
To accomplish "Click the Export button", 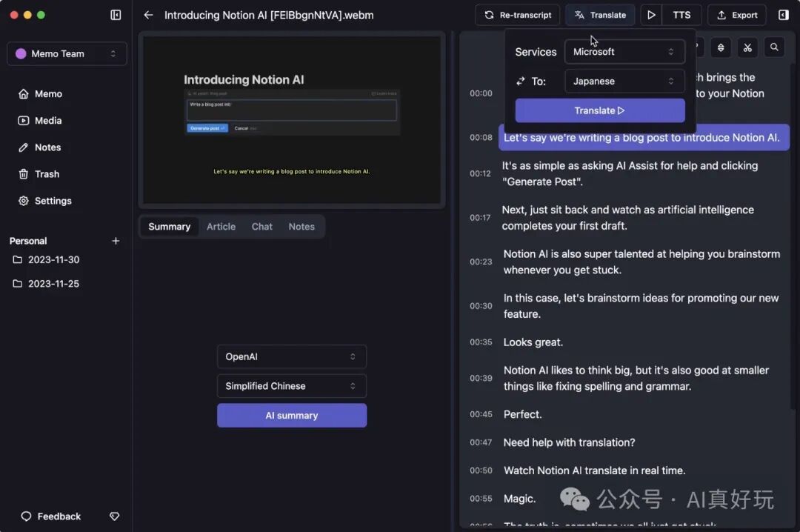I will pyautogui.click(x=737, y=15).
